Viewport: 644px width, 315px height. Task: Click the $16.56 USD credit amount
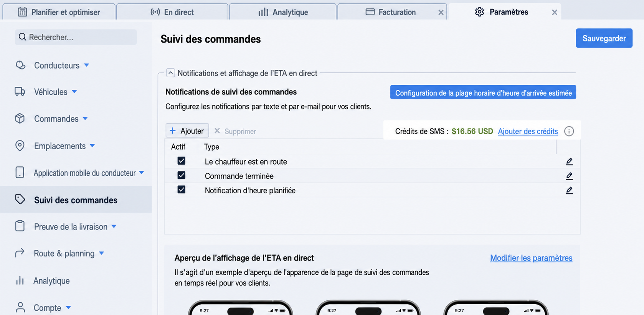pos(472,131)
